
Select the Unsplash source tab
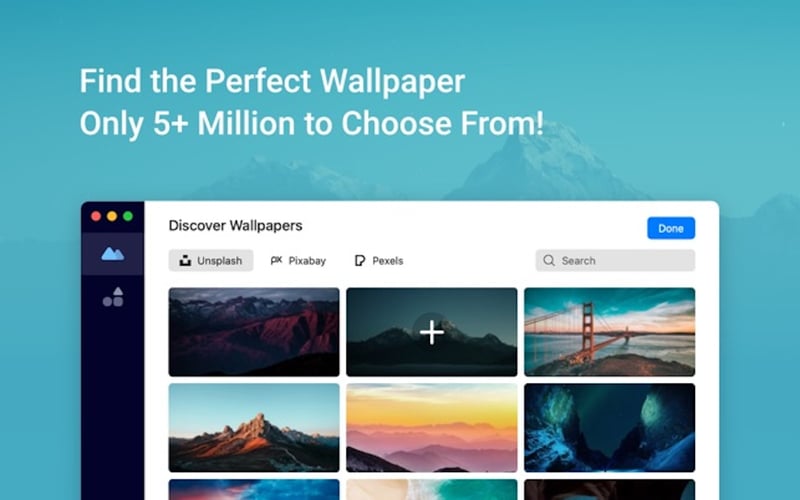point(211,261)
